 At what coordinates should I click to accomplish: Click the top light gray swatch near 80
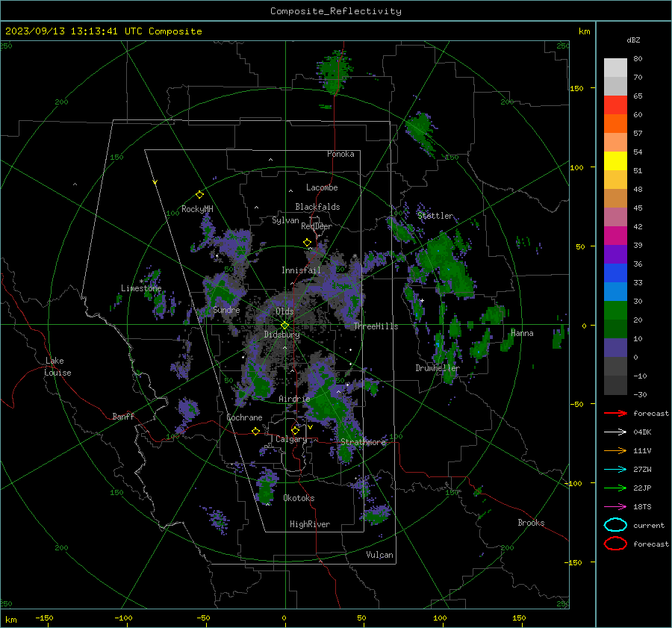(x=615, y=67)
